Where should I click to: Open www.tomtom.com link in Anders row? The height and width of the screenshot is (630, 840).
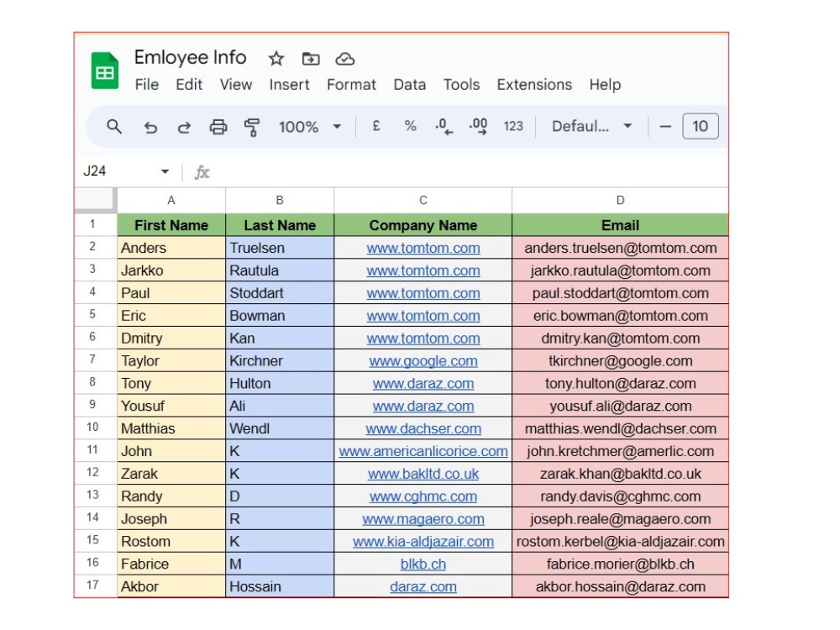pyautogui.click(x=423, y=248)
